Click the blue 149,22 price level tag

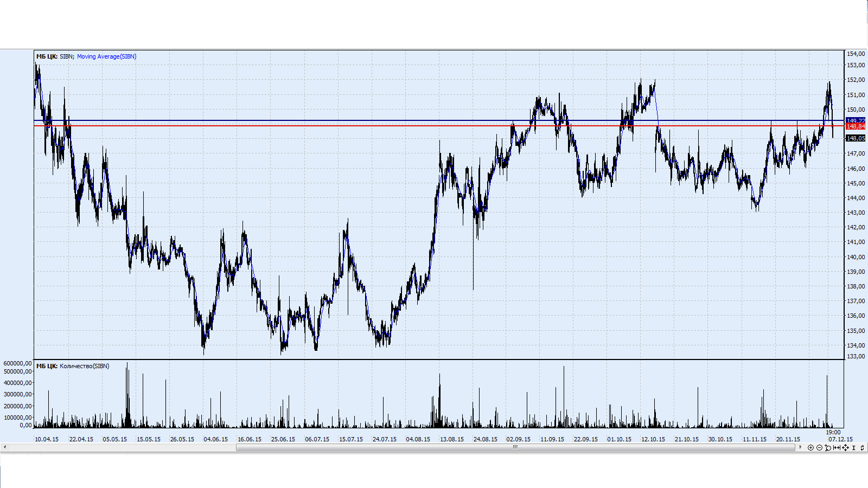coord(856,121)
